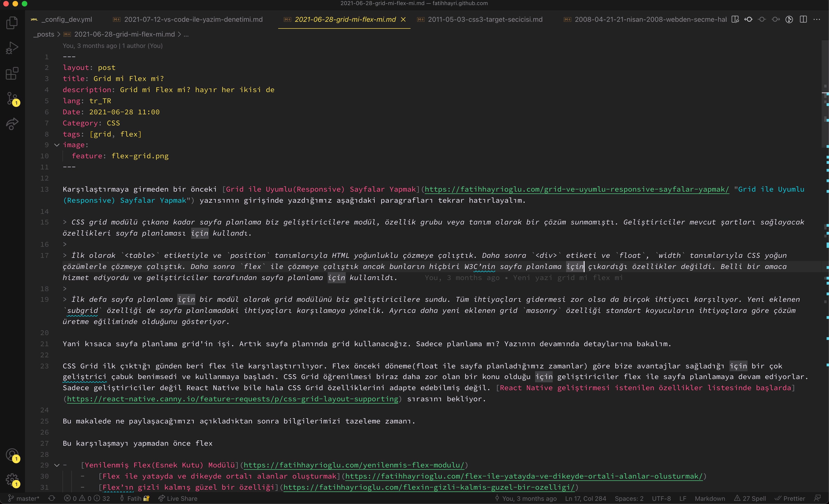The height and width of the screenshot is (504, 829).
Task: Open the Extensions view
Action: tap(12, 73)
